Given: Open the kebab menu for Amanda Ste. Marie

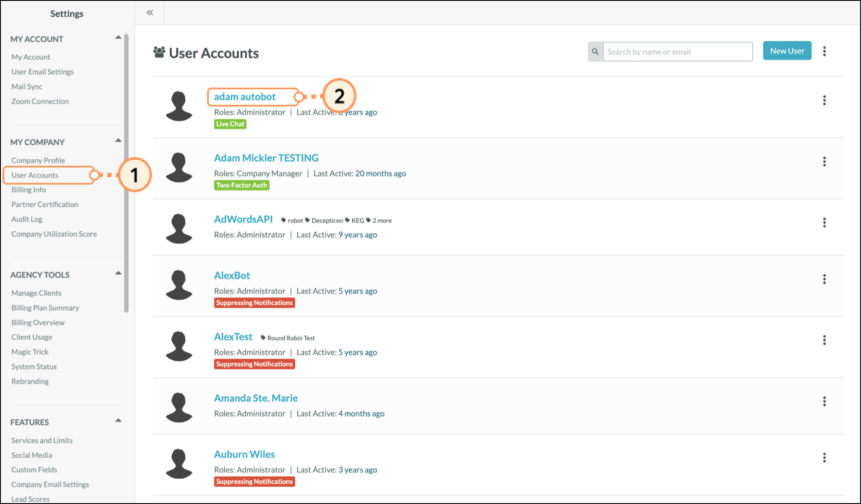Looking at the screenshot, I should [824, 401].
